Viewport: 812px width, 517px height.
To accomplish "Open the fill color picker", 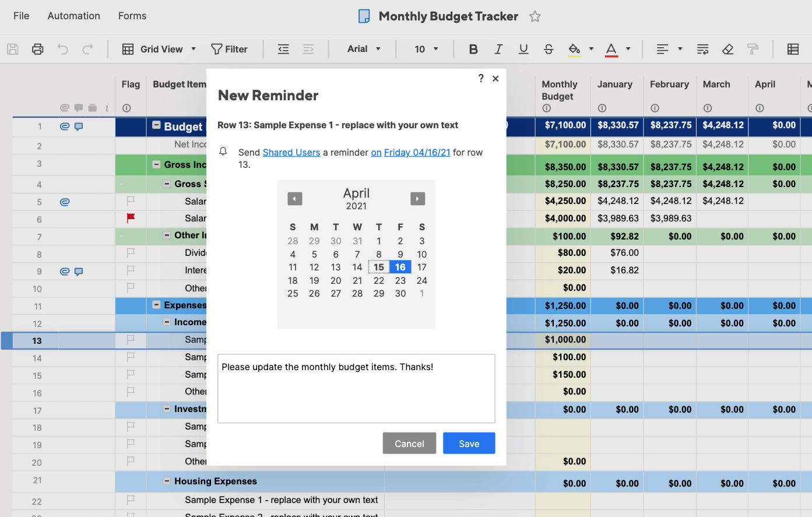I will click(575, 49).
